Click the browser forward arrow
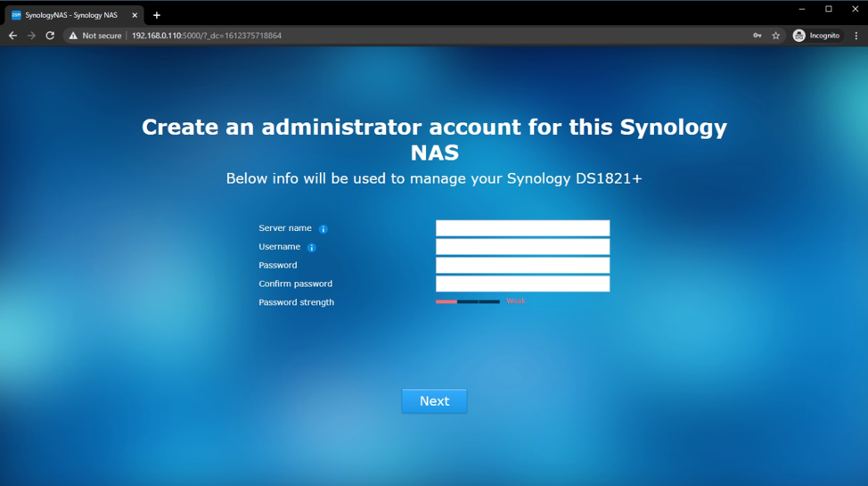 (31, 36)
